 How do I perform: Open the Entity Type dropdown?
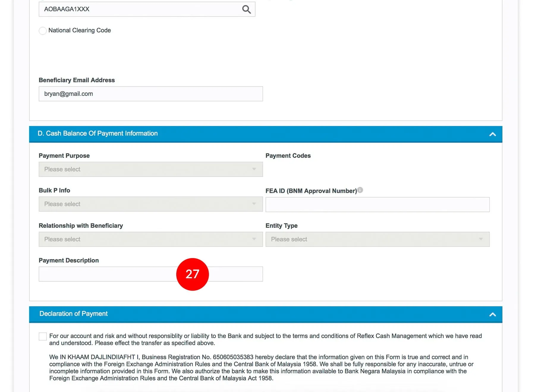click(377, 239)
